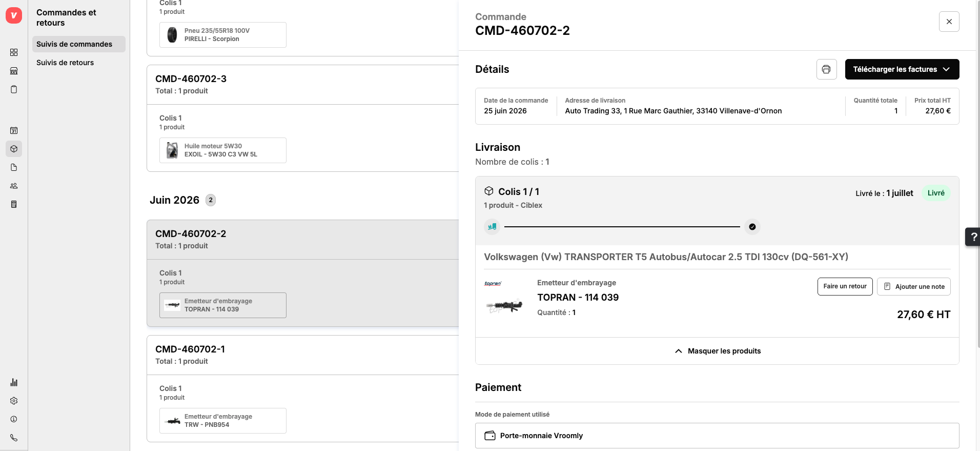The height and width of the screenshot is (451, 980).
Task: Open the calculator icon in sidebar
Action: click(x=14, y=204)
